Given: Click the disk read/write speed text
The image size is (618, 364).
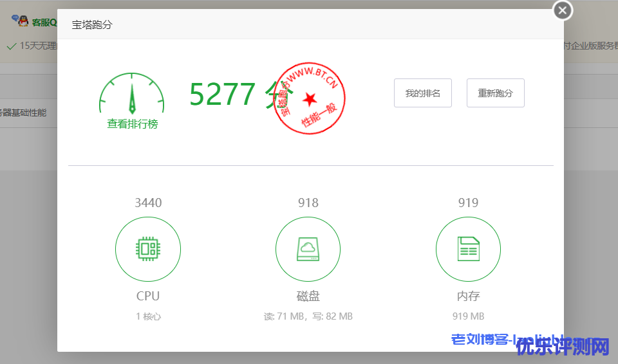Looking at the screenshot, I should [308, 316].
